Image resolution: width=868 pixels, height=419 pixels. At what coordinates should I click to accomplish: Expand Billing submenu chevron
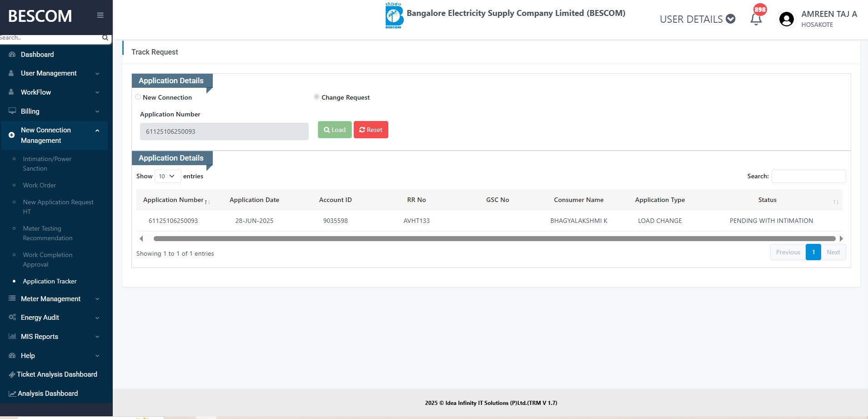97,111
